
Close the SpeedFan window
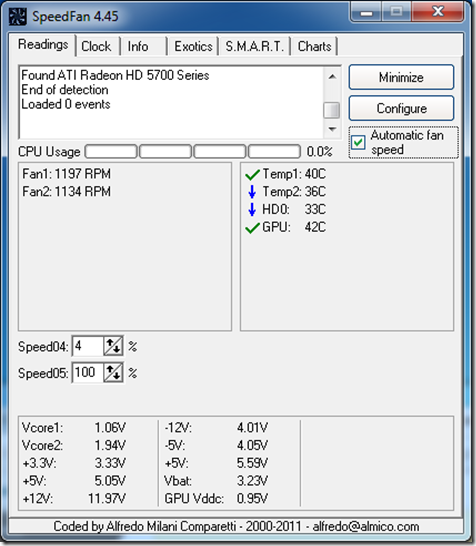pos(438,12)
